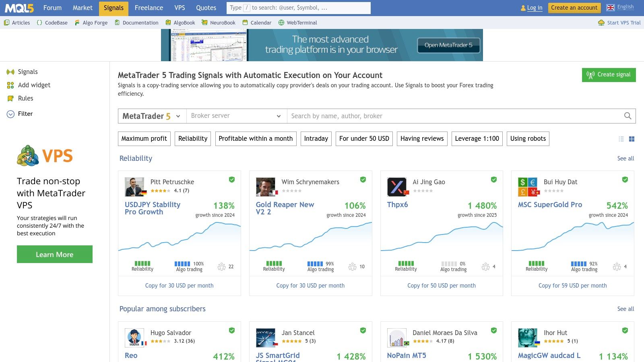The width and height of the screenshot is (644, 362).
Task: Click the MQL5 logo
Action: [19, 8]
